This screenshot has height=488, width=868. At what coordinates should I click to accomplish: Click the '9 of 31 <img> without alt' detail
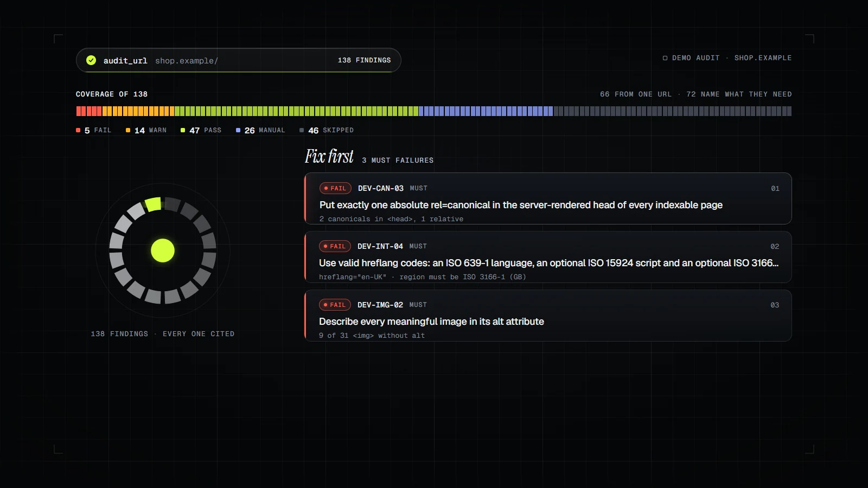pos(372,336)
